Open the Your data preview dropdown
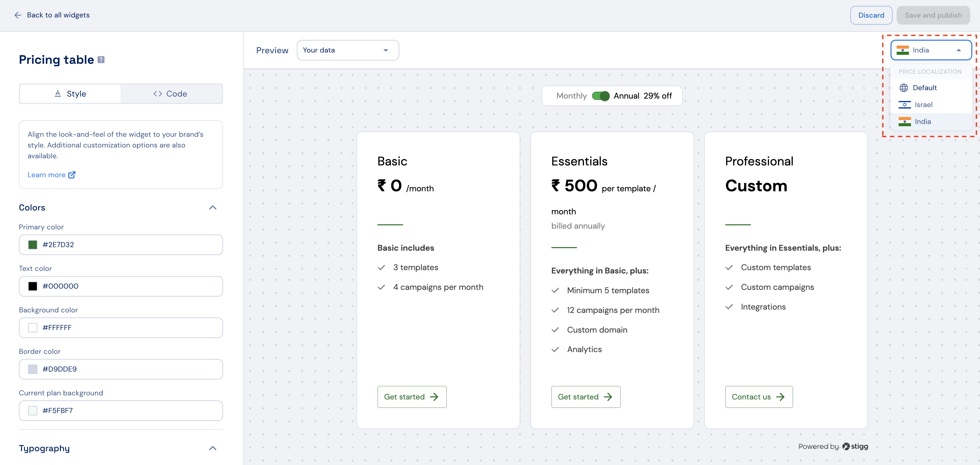This screenshot has width=980, height=465. (348, 50)
